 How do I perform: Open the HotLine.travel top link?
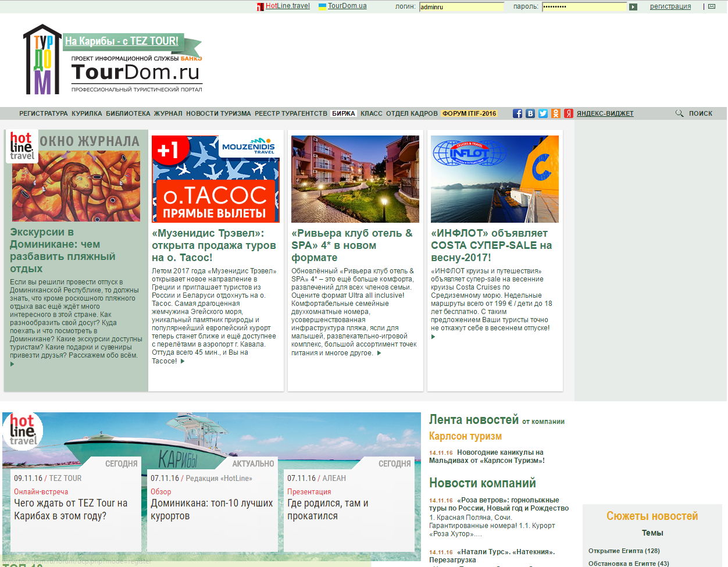288,6
